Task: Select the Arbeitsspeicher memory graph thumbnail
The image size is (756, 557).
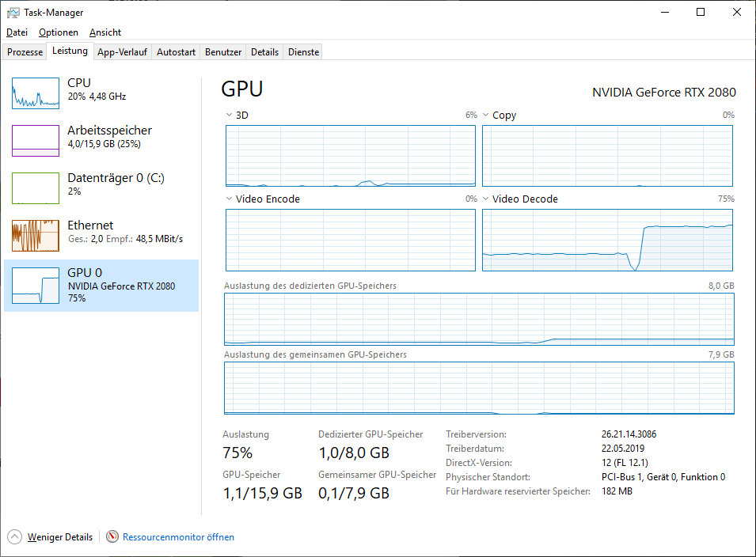Action: tap(36, 141)
